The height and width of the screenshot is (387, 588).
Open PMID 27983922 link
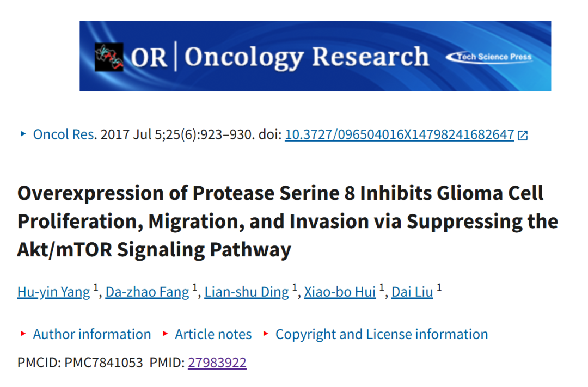pos(217,363)
